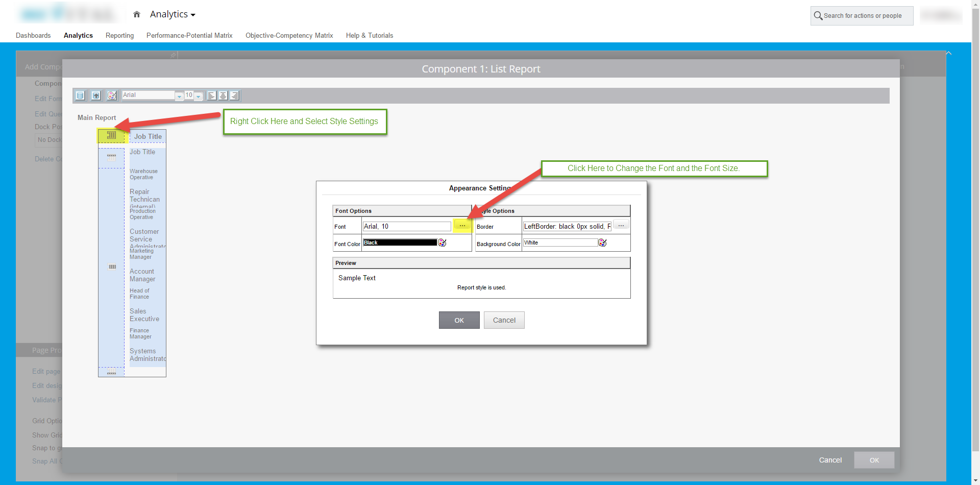
Task: Open the Analytics tab
Action: coord(78,35)
